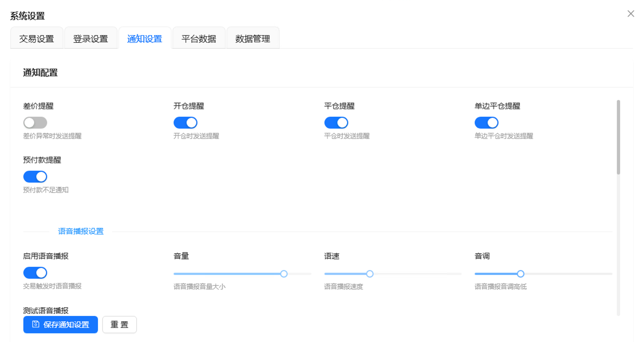
Task: Click the 保存通知设置 button
Action: pos(61,324)
